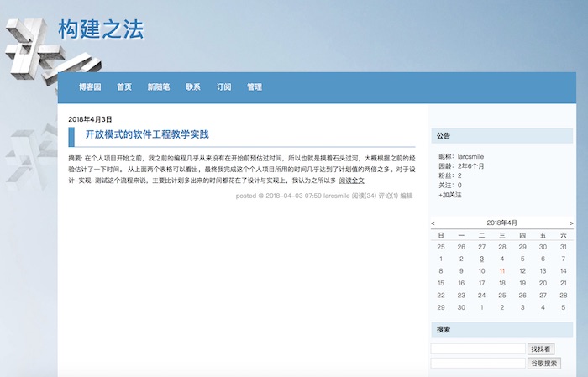588x377 pixels.
Task: Click 编辑 link below the post
Action: (x=407, y=196)
